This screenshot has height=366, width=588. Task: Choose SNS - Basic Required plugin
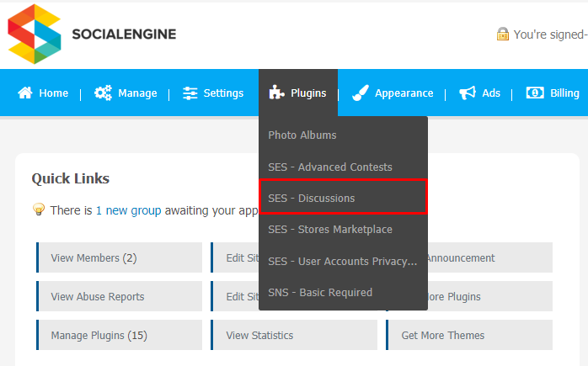click(320, 292)
